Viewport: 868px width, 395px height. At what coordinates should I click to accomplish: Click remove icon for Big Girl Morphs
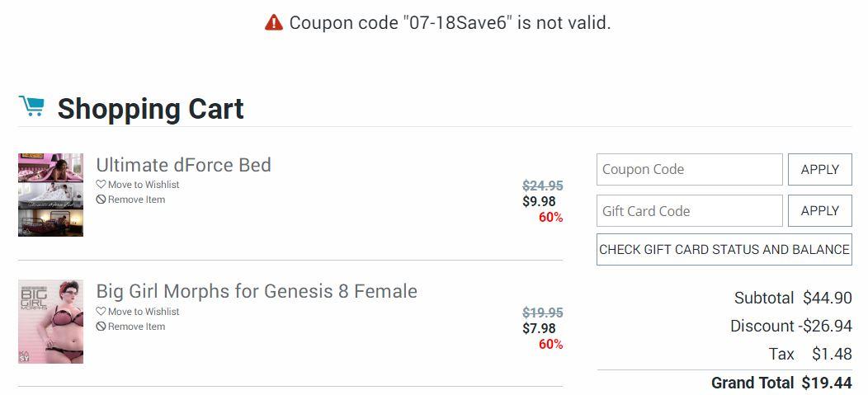[x=101, y=327]
